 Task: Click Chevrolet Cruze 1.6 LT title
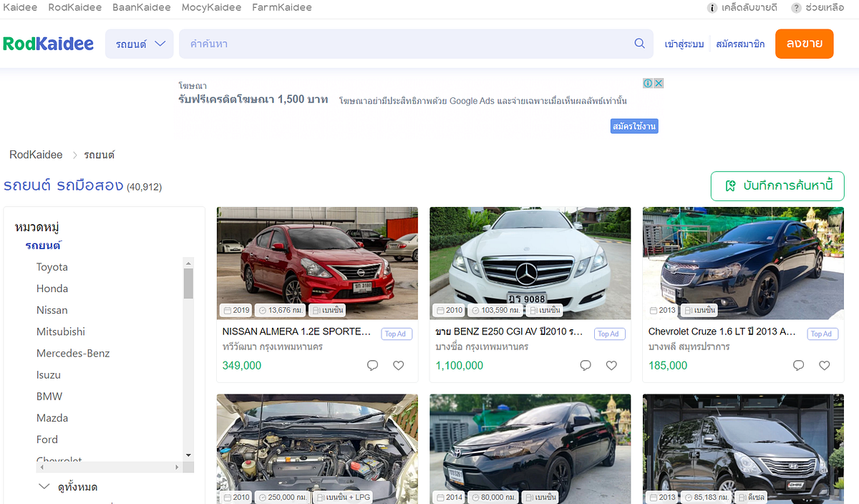[x=722, y=331]
